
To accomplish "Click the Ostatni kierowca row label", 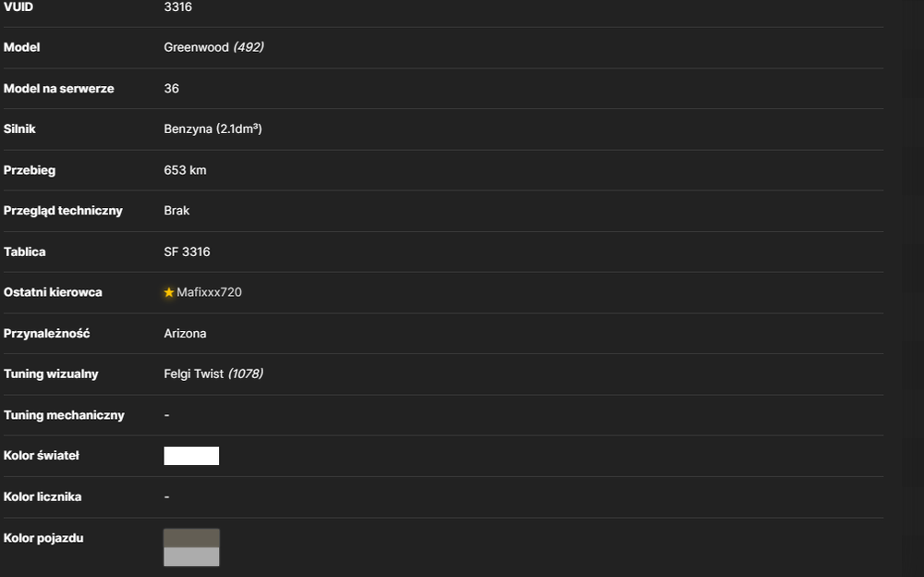I will (x=53, y=292).
